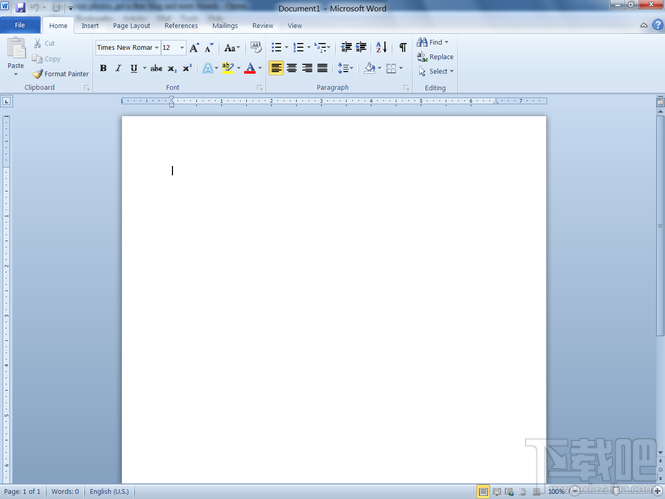Click the Text Effects glowing A
The height and width of the screenshot is (499, 665).
(x=207, y=68)
